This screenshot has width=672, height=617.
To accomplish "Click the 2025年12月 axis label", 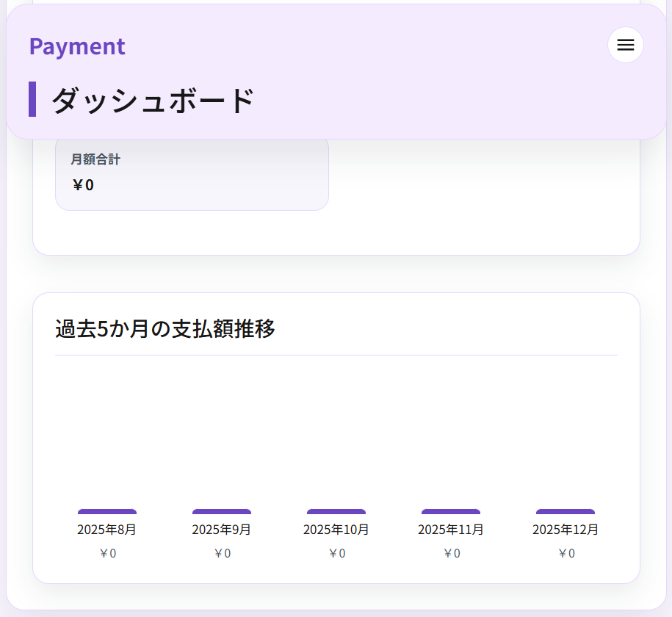I will (566, 529).
